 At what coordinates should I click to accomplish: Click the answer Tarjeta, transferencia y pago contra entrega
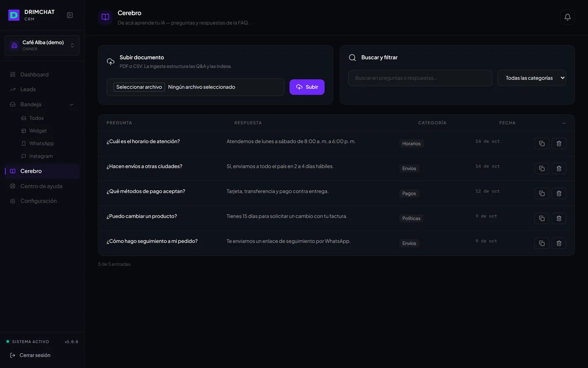pos(278,191)
